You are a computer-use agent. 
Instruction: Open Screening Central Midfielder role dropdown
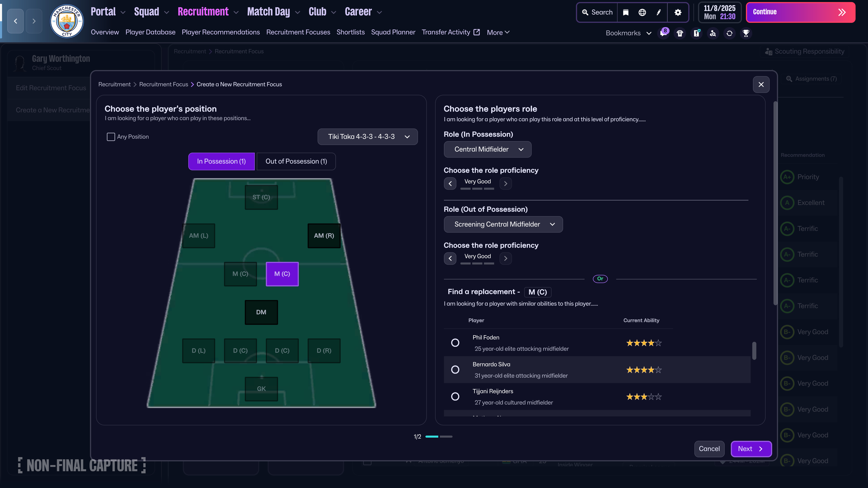tap(503, 224)
